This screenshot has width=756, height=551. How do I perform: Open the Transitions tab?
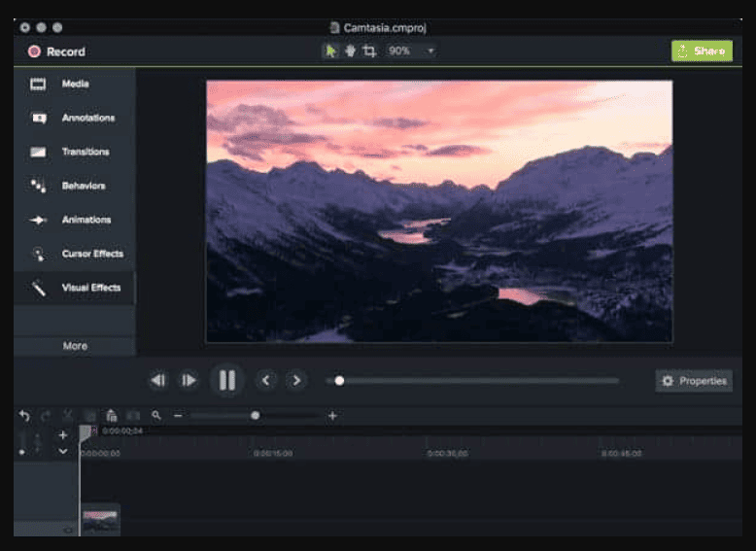[74, 152]
